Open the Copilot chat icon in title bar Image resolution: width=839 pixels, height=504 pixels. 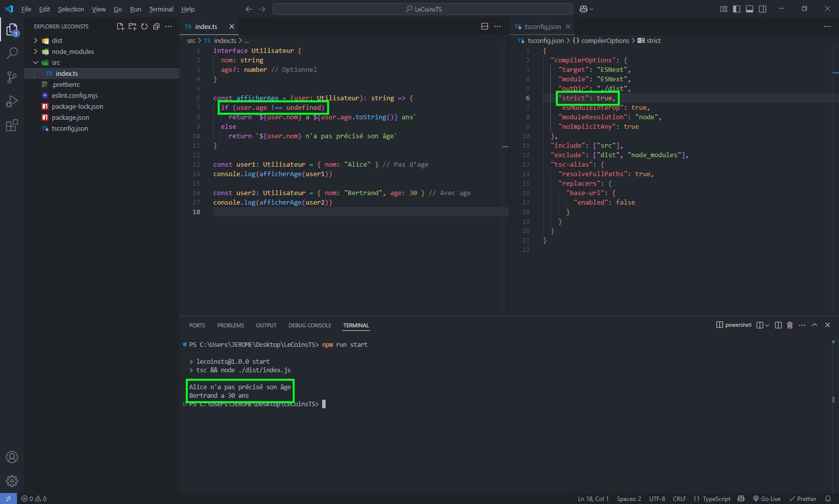pyautogui.click(x=583, y=9)
